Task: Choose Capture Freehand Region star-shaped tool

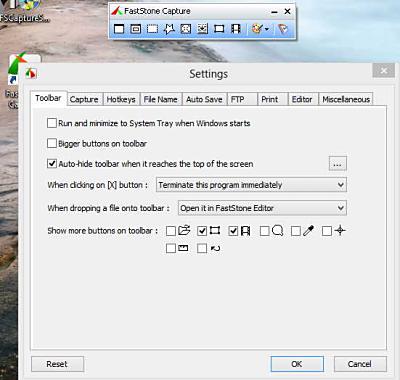Action: click(169, 29)
